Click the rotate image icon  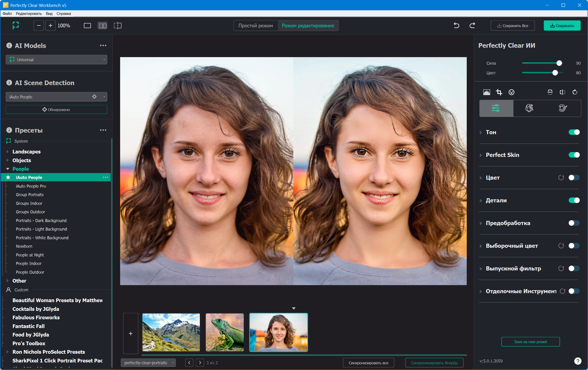point(575,92)
